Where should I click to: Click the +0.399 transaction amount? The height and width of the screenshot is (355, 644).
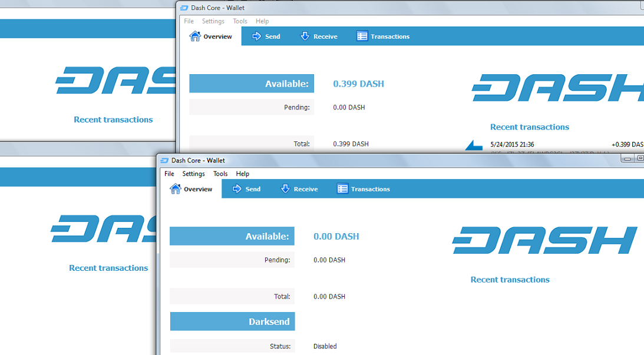(628, 144)
